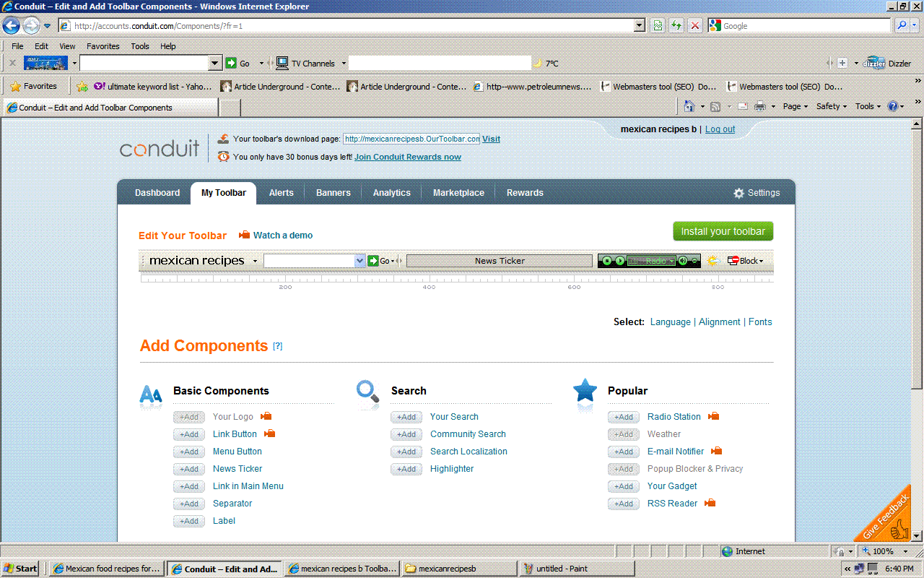The width and height of the screenshot is (924, 578).
Task: Stop loading with the red X icon
Action: pyautogui.click(x=694, y=26)
